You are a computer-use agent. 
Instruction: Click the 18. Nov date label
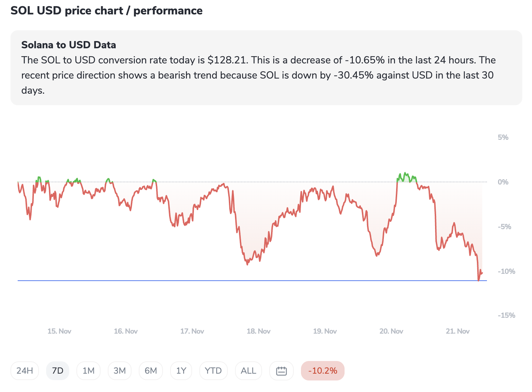click(258, 331)
